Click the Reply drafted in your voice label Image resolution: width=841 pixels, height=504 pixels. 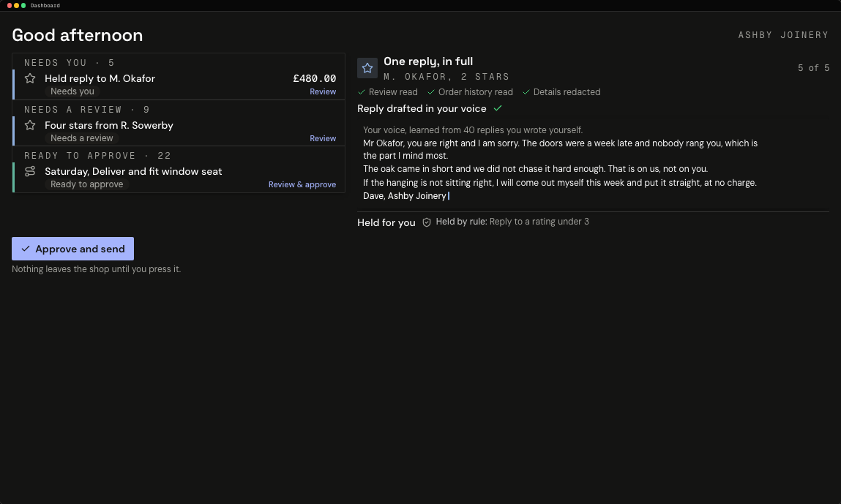tap(422, 108)
